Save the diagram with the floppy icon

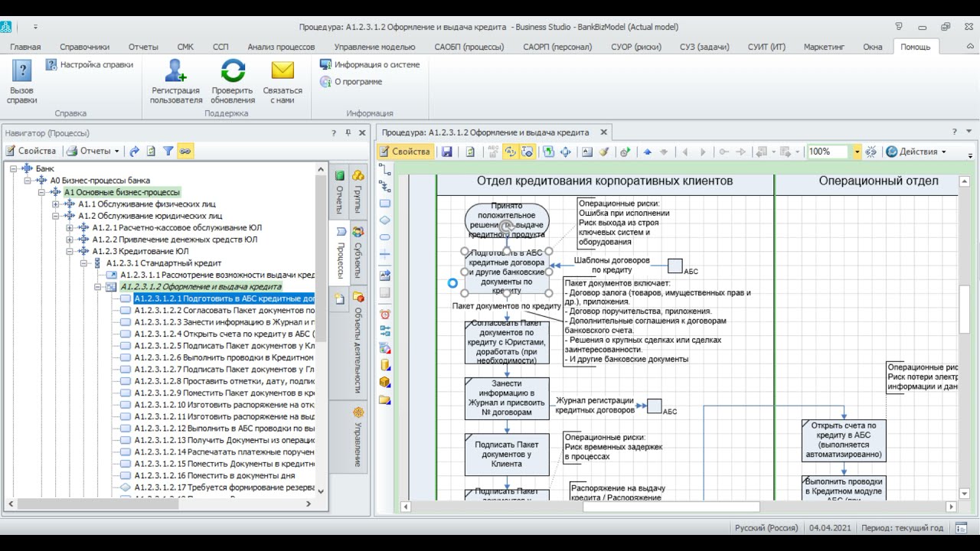(x=447, y=152)
